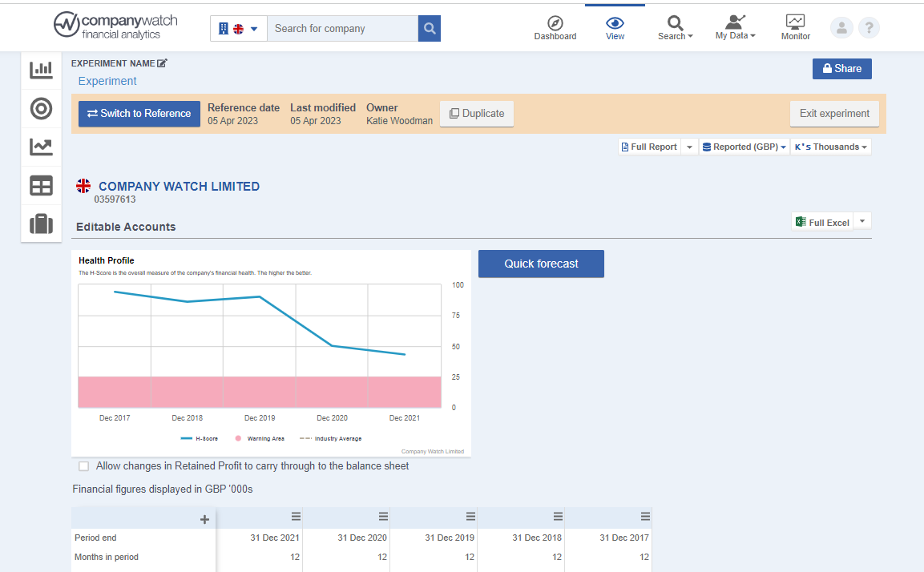Add a column with the plus icon
Image resolution: width=924 pixels, height=572 pixels.
point(204,520)
